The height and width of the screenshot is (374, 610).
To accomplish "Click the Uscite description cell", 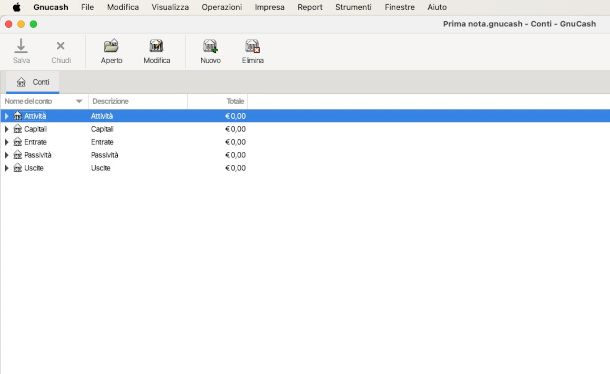I will point(100,168).
